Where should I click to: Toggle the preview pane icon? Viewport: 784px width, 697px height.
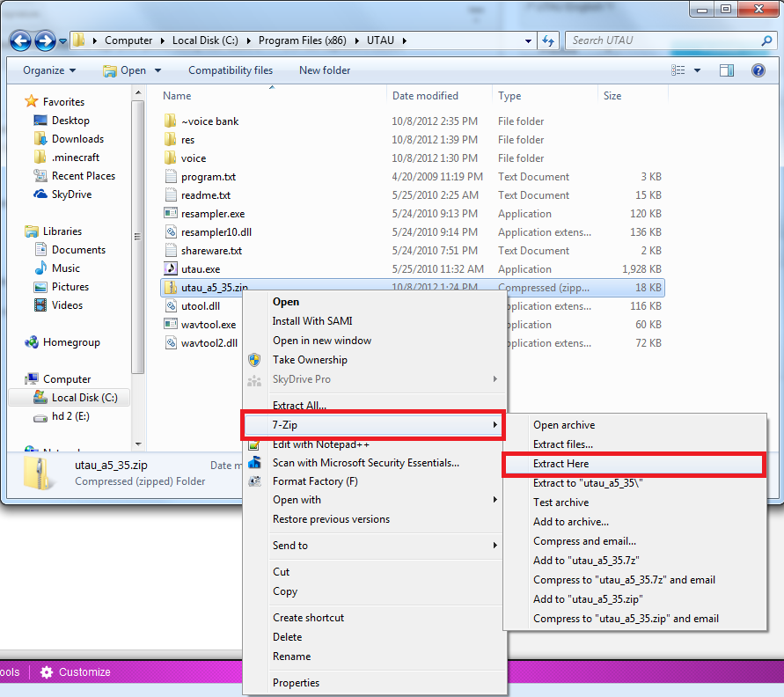point(727,70)
